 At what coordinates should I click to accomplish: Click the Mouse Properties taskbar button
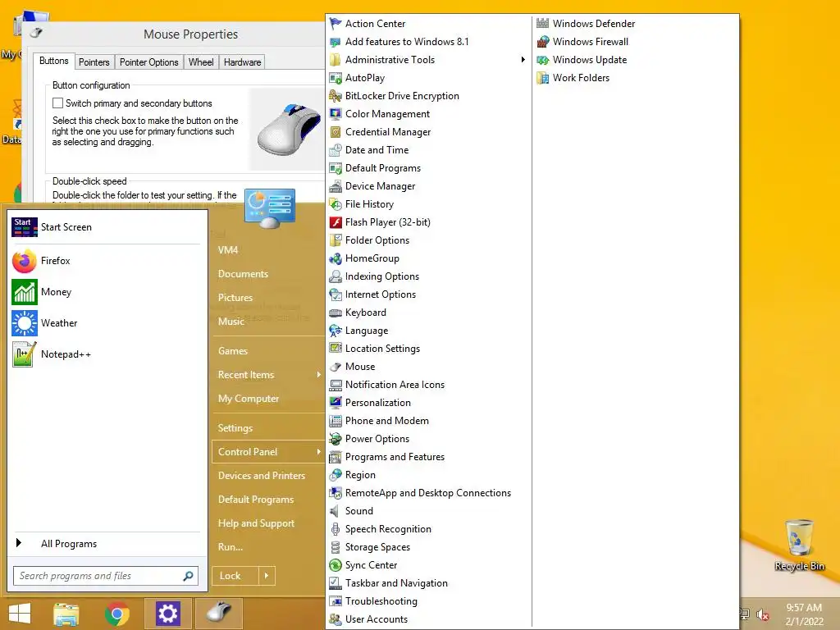218,614
